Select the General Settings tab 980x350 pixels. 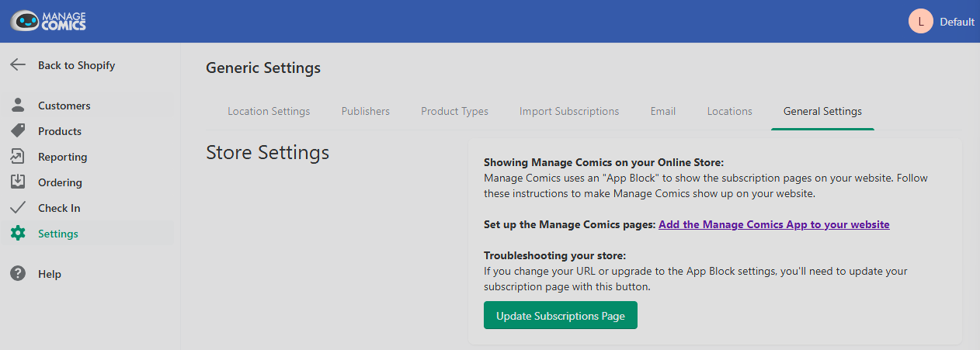click(x=822, y=111)
